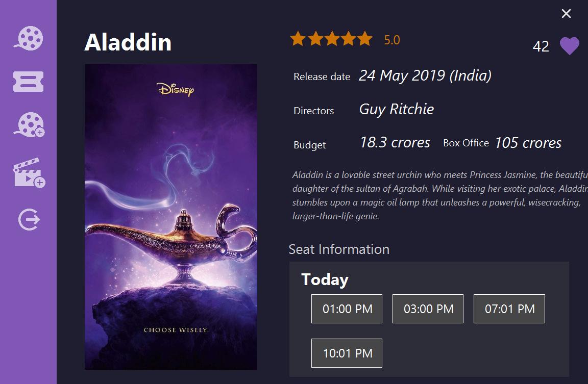588x384 pixels.
Task: Select the 01:00 PM showtime
Action: pos(347,309)
